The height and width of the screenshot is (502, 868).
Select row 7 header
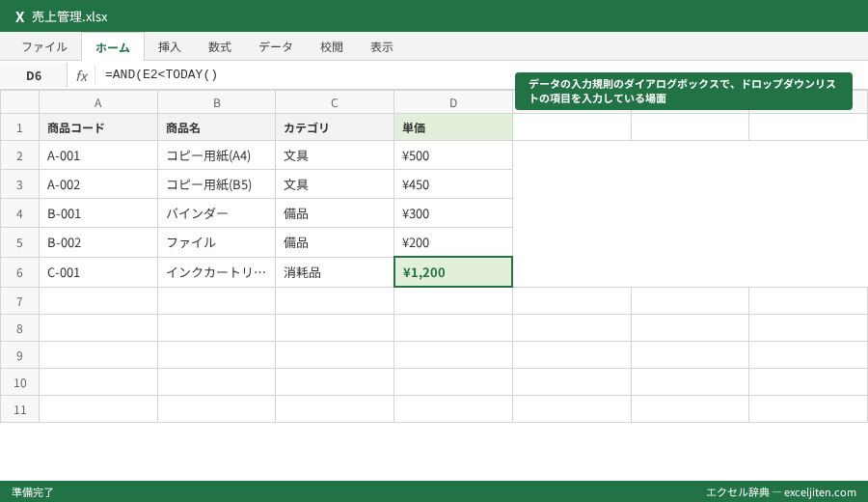pyautogui.click(x=19, y=301)
